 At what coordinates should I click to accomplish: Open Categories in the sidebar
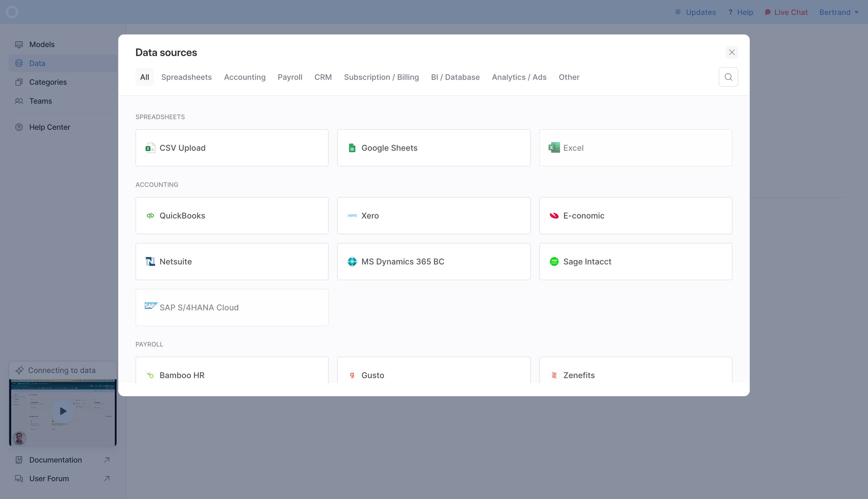(x=63, y=82)
